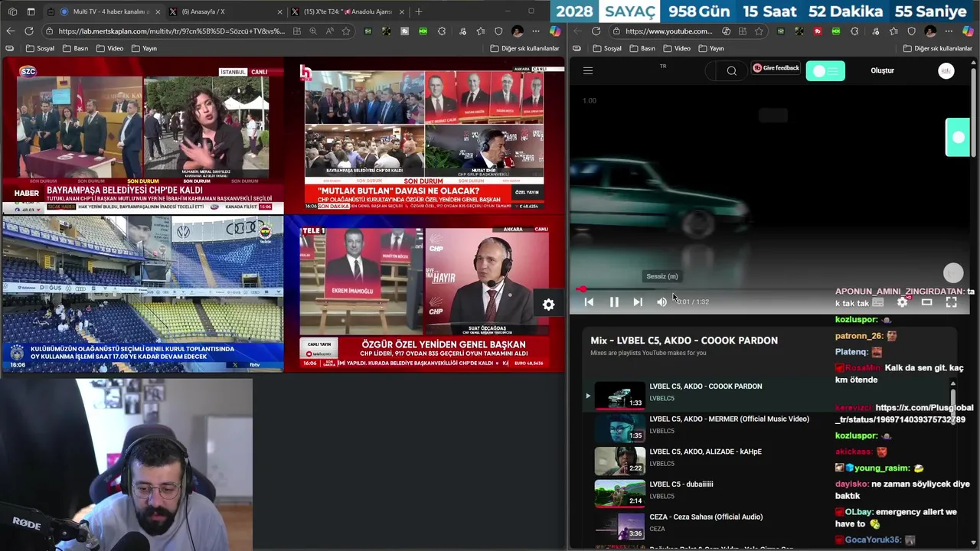This screenshot has height=551, width=980.
Task: Reload the left browser page
Action: (x=29, y=31)
